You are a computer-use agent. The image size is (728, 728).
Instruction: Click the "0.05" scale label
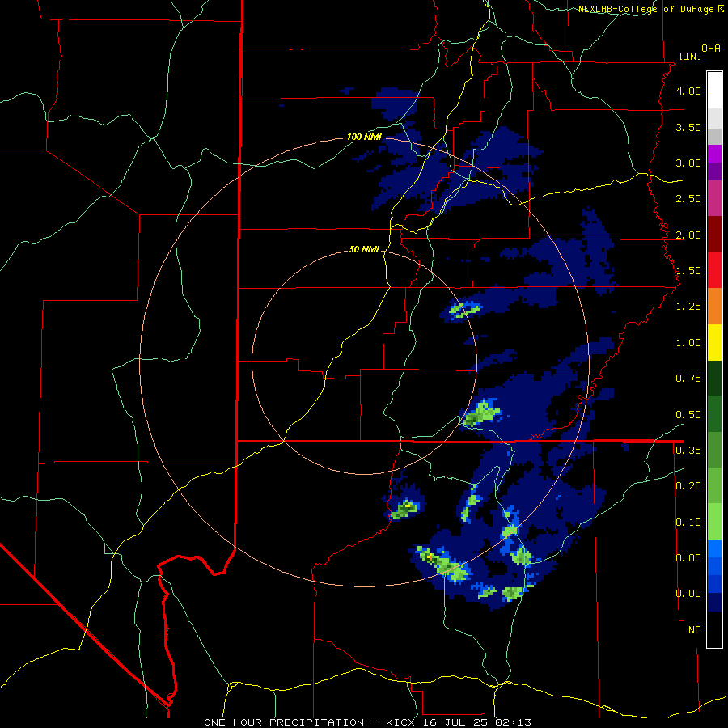[688, 557]
